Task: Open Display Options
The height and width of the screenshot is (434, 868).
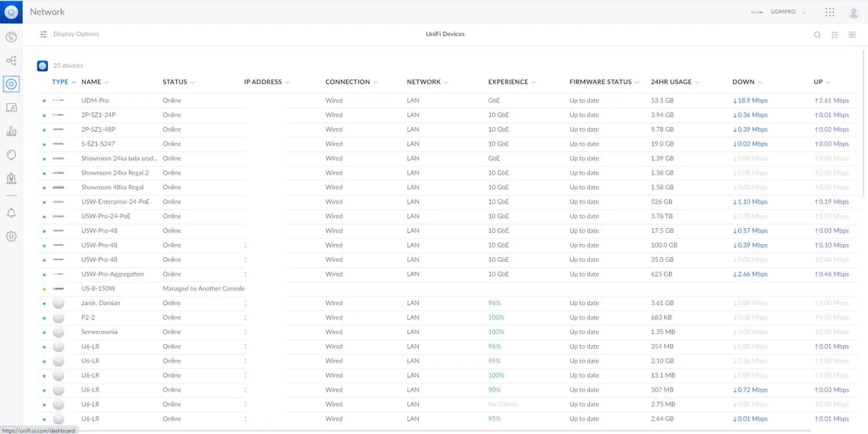Action: pyautogui.click(x=69, y=34)
